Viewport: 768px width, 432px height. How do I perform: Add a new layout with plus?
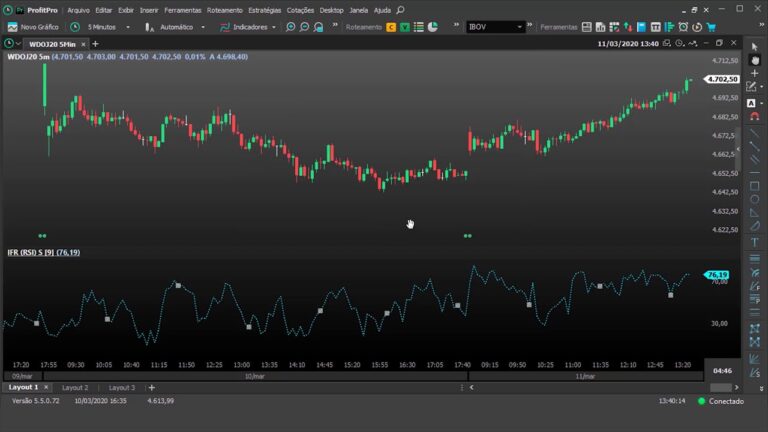[x=152, y=387]
